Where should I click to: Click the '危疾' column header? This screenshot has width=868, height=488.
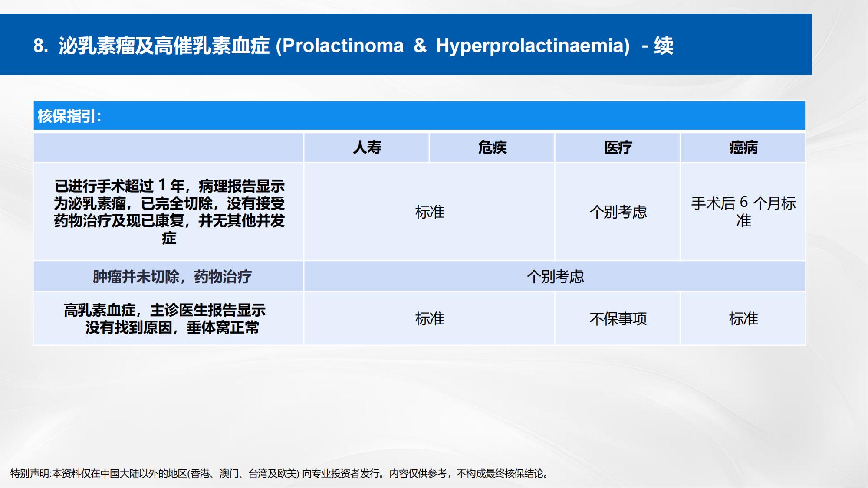point(492,147)
